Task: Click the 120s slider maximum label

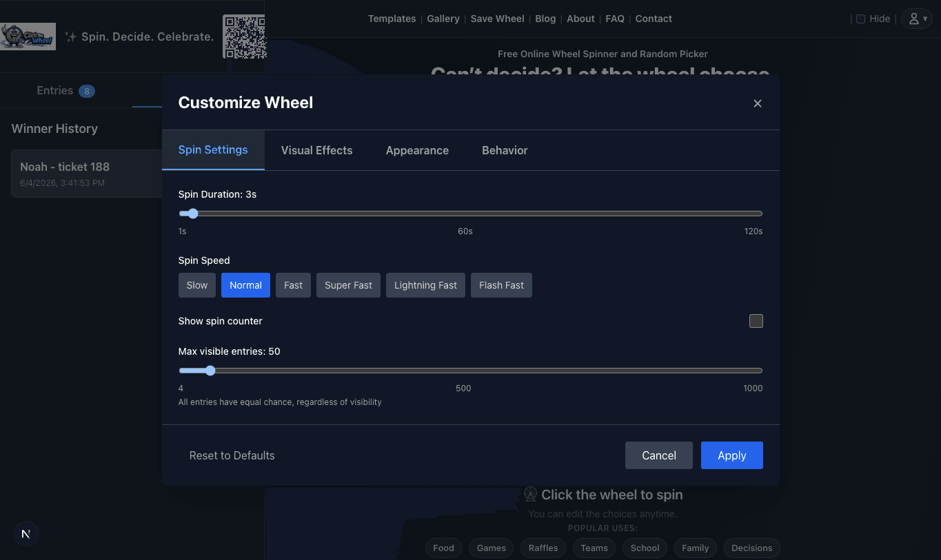Action: [x=753, y=231]
